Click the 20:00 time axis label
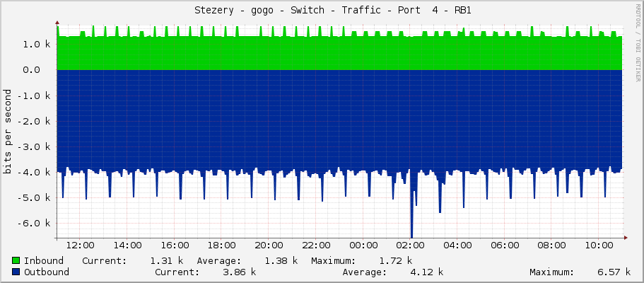This screenshot has height=283, width=644. 268,246
